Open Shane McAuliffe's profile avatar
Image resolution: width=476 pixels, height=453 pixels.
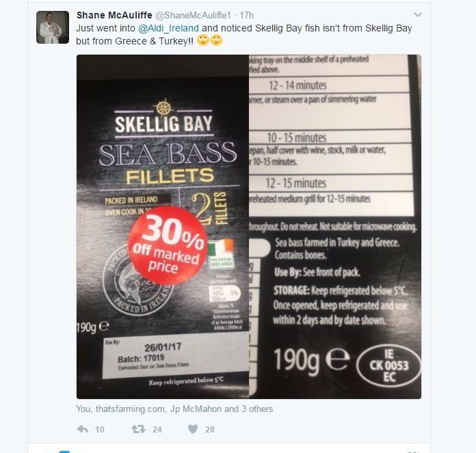coord(53,27)
